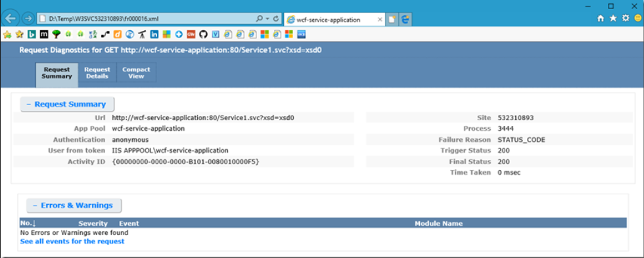Click the Module Name column header
Screen dimensions: 644x258
439,224
